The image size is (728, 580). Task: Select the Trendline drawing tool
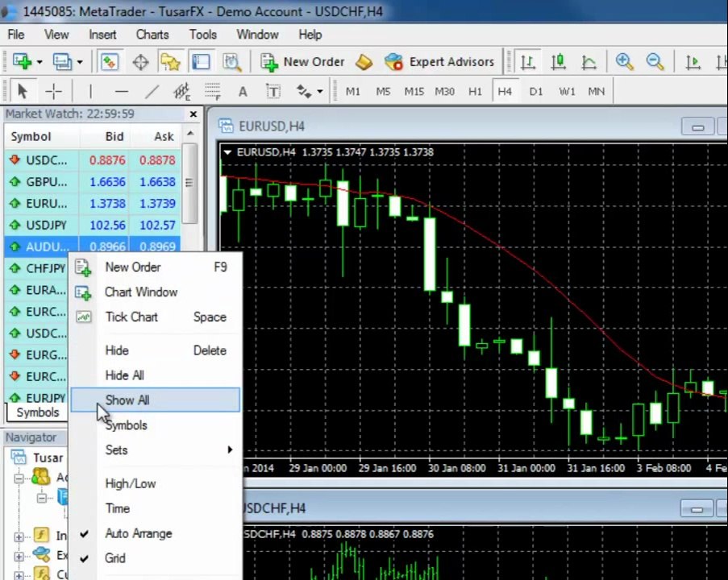pos(152,91)
